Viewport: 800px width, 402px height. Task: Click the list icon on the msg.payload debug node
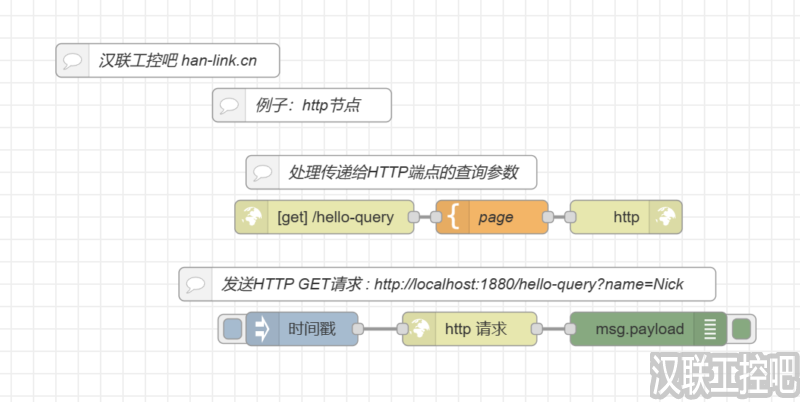pyautogui.click(x=711, y=329)
